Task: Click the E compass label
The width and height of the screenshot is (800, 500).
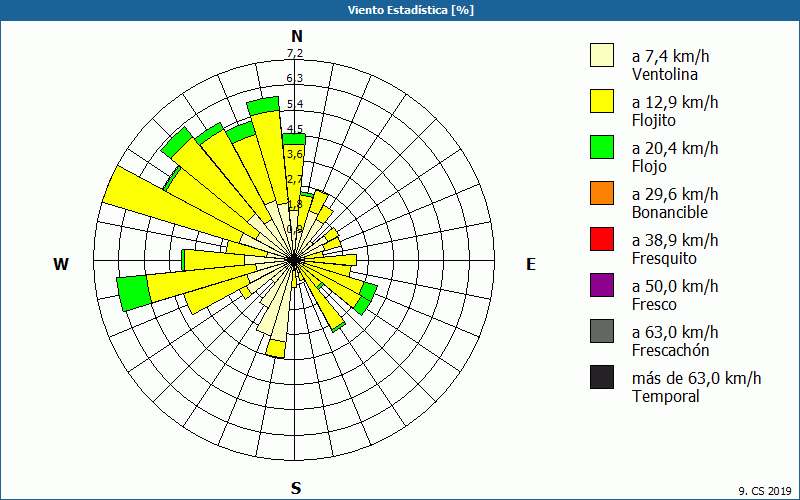Action: pos(531,264)
